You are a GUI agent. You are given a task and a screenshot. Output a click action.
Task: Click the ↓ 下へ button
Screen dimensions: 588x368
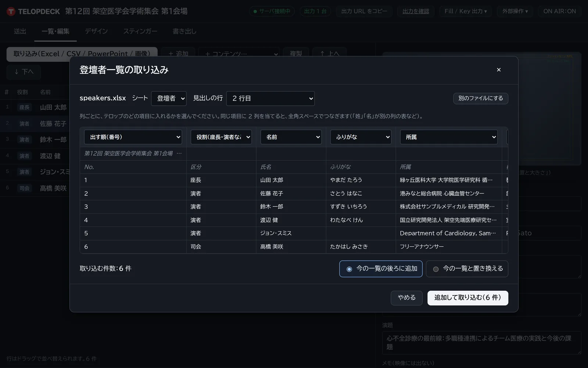click(x=24, y=72)
